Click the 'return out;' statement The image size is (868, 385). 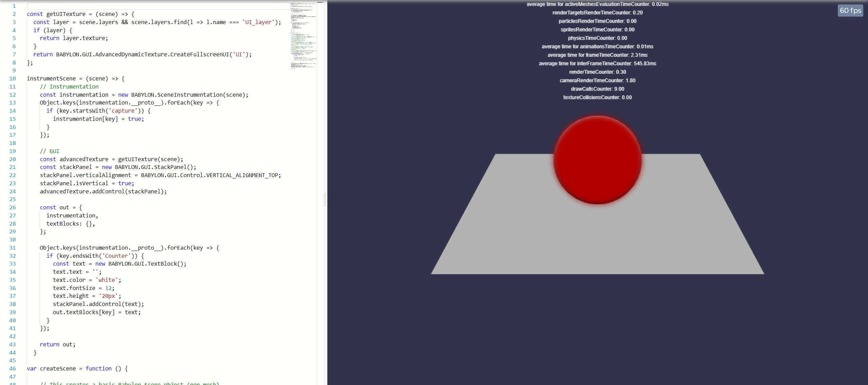[x=58, y=344]
